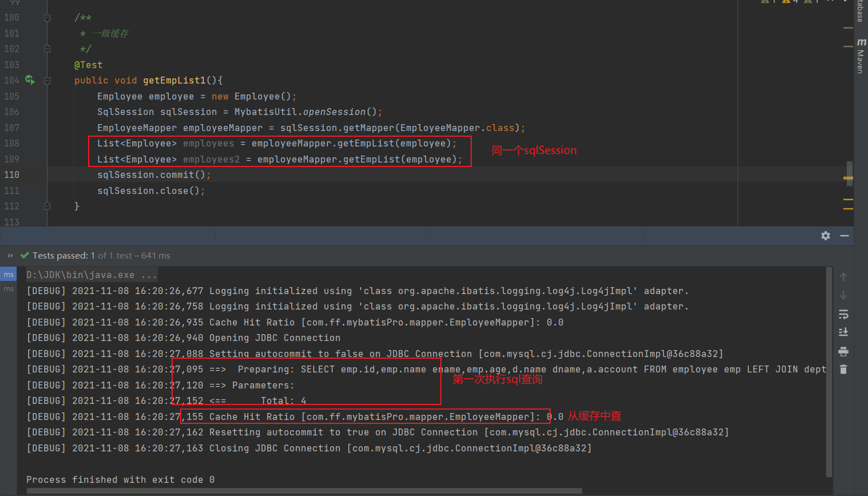This screenshot has height=496, width=868.
Task: Open the Database side tool window
Action: pos(861,11)
